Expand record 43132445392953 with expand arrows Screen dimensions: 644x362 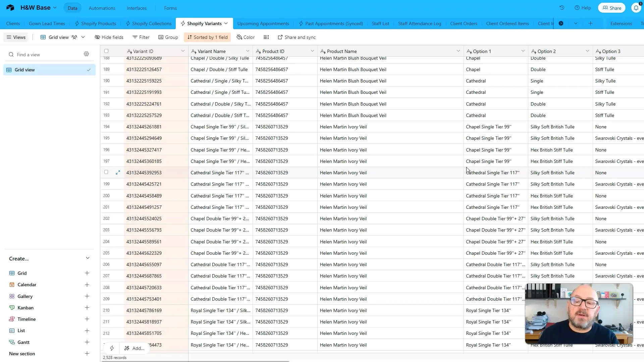118,172
